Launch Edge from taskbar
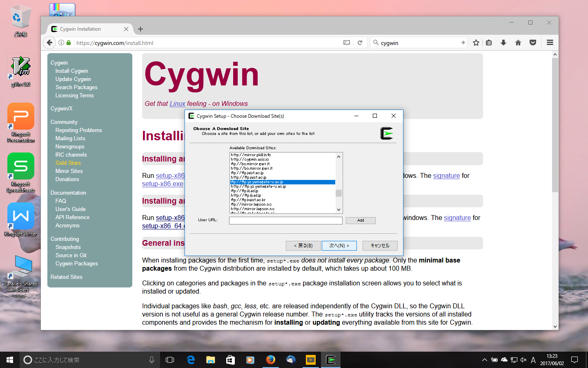This screenshot has height=368, width=588. pos(191,360)
